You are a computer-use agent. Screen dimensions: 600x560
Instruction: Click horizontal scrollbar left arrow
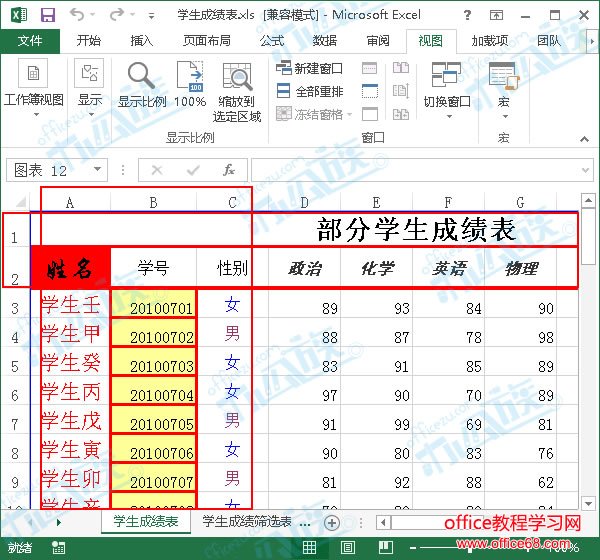coord(383,522)
